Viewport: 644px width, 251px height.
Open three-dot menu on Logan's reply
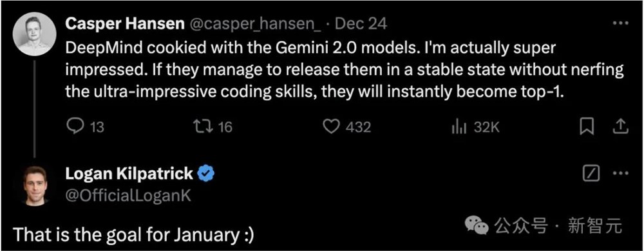pyautogui.click(x=621, y=173)
